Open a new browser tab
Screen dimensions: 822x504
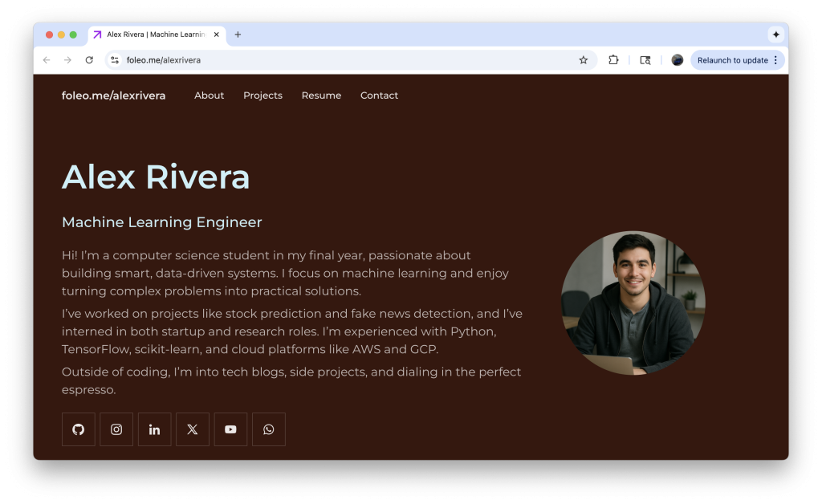point(238,35)
